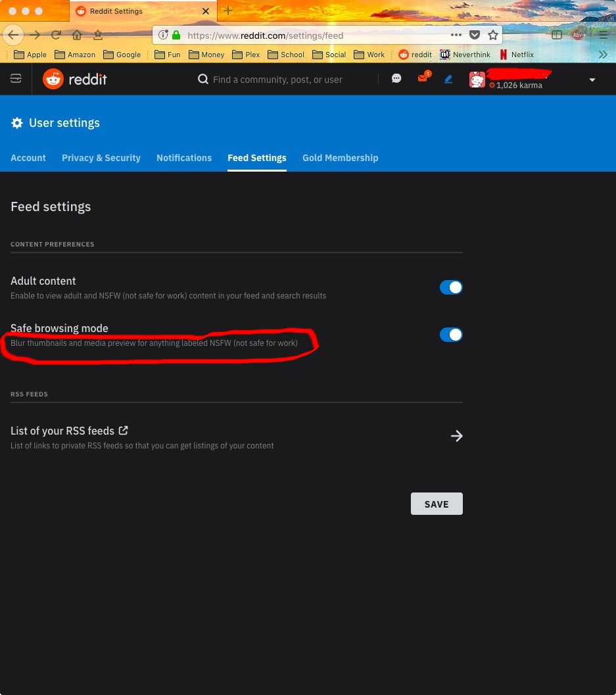This screenshot has height=695, width=616.
Task: Click the search magnifier icon
Action: 203,80
